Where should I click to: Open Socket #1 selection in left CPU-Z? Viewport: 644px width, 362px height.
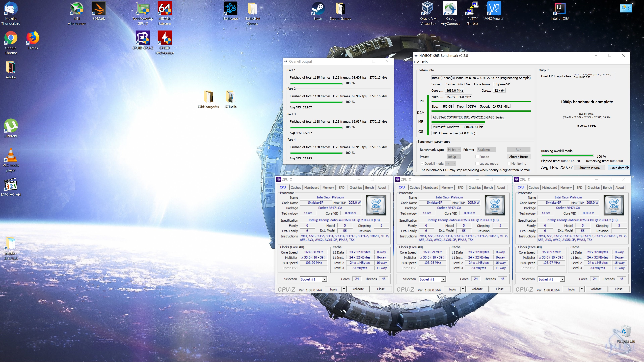coord(313,279)
